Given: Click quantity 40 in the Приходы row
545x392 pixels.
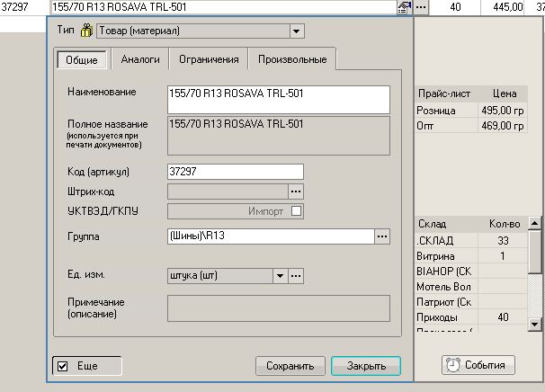Looking at the screenshot, I should point(503,317).
